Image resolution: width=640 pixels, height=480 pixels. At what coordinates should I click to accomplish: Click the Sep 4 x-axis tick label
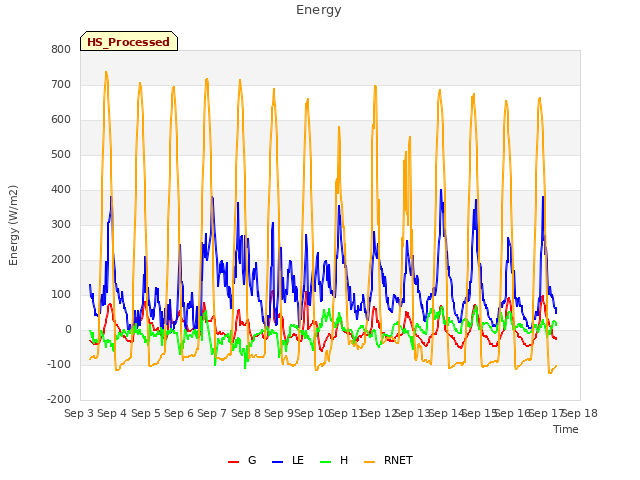(112, 413)
